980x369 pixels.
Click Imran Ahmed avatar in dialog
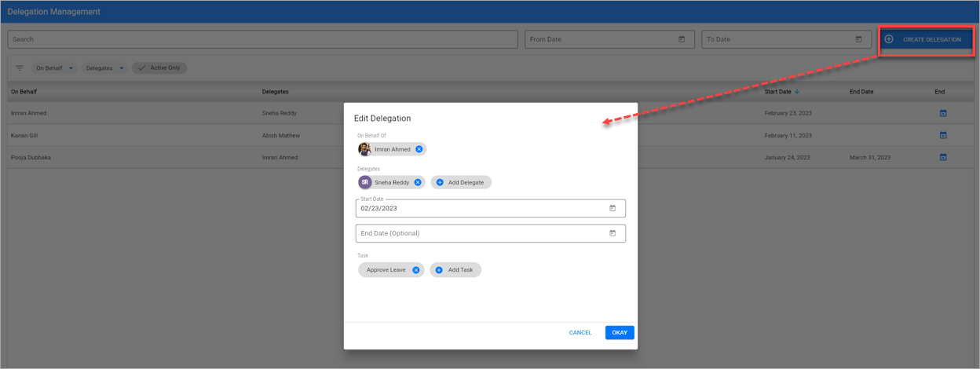[365, 149]
